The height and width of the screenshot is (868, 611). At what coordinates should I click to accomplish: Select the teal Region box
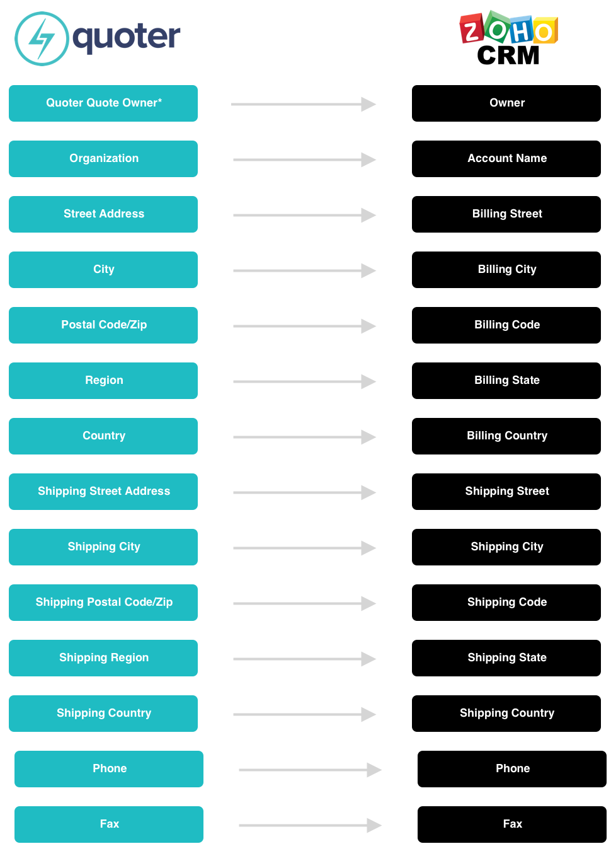click(103, 381)
